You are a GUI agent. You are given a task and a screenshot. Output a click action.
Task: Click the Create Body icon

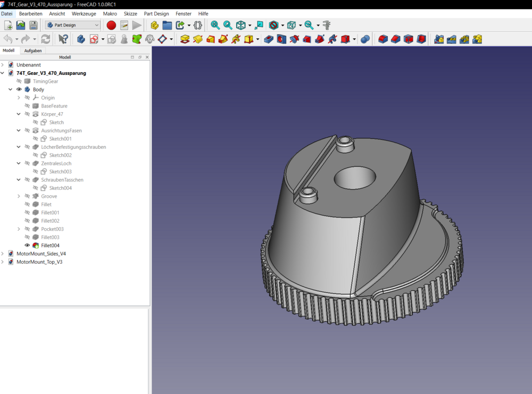tap(81, 39)
